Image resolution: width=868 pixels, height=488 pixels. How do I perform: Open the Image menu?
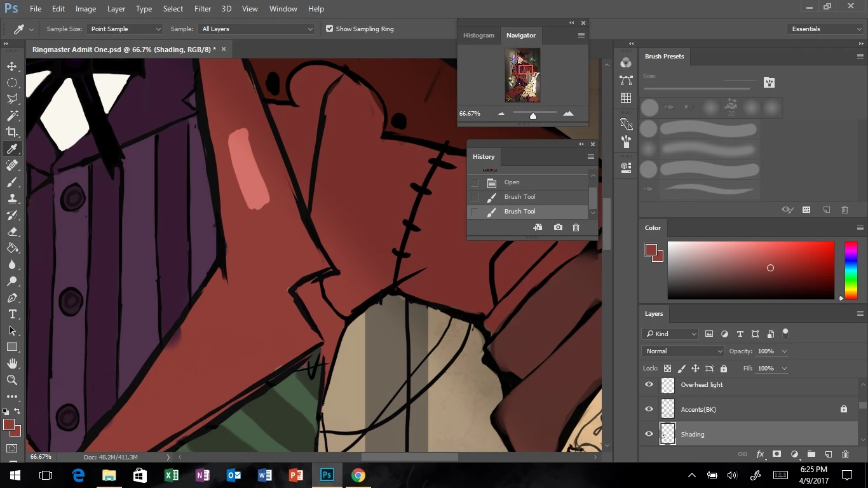tap(86, 9)
